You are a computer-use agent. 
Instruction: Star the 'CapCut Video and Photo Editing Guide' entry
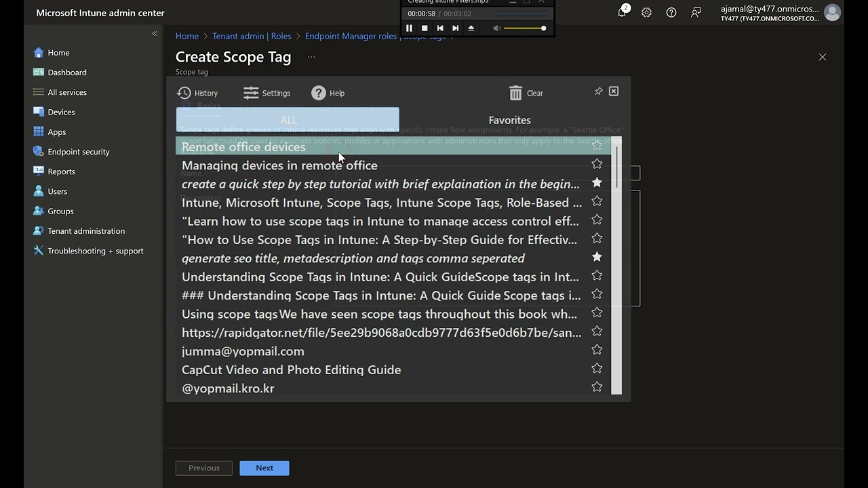[597, 368]
